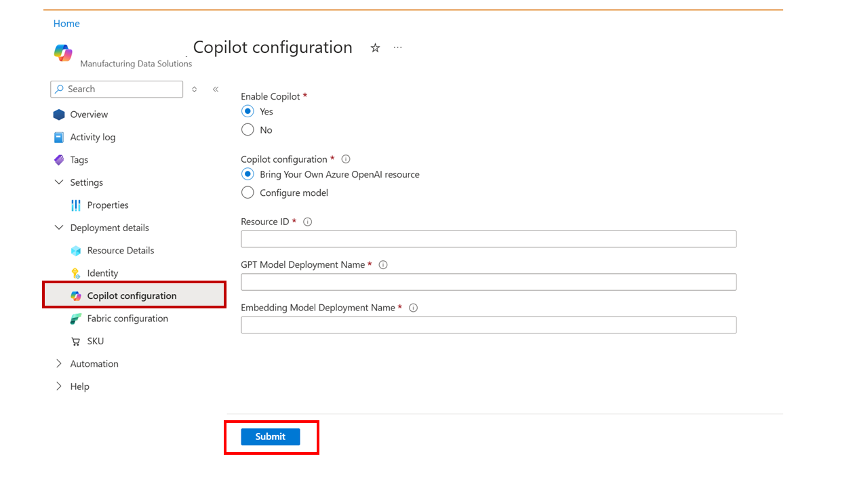Click the Fabric configuration icon
Viewport: 868px width, 488px height.
coord(76,319)
